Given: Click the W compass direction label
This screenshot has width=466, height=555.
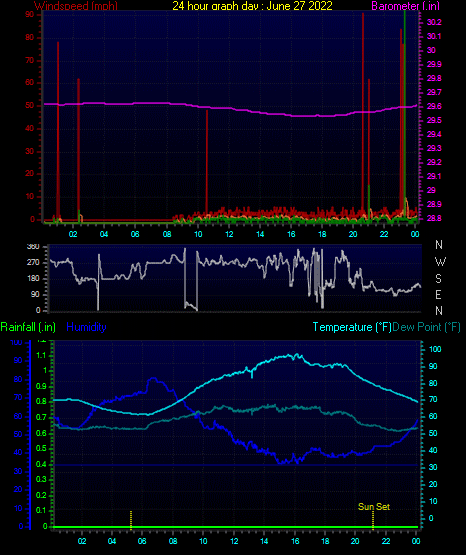Looking at the screenshot, I should [x=440, y=262].
